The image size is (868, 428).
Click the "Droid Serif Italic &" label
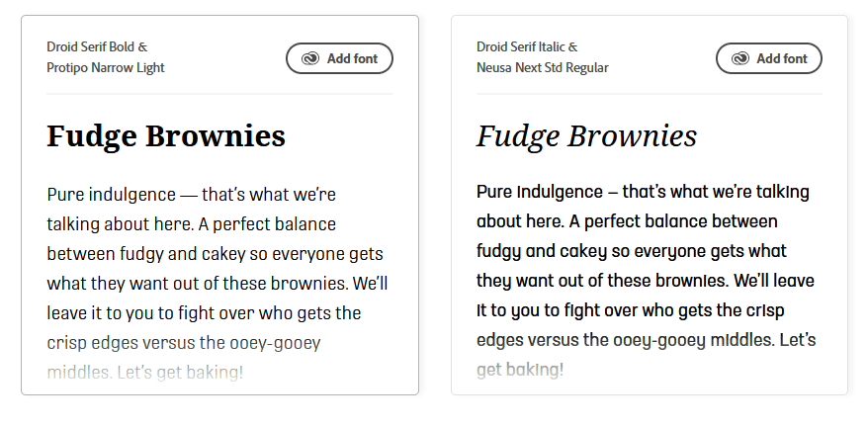coord(527,46)
